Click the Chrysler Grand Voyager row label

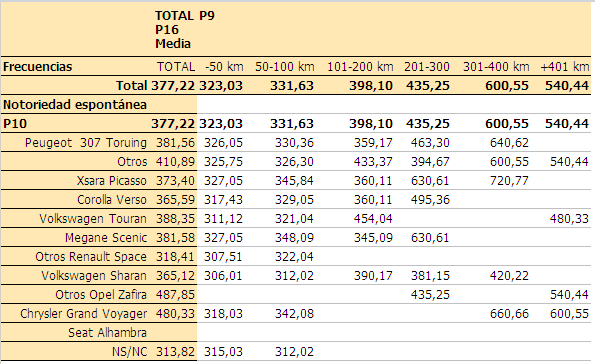83,314
